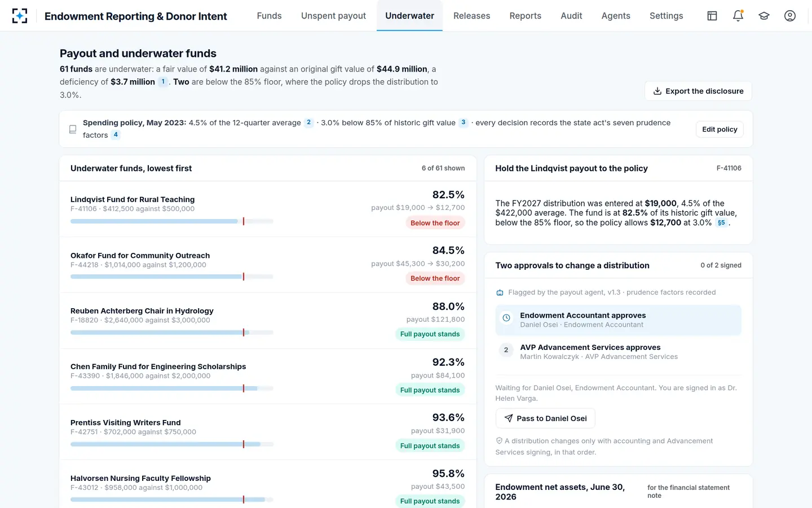Open the notifications bell

738,16
